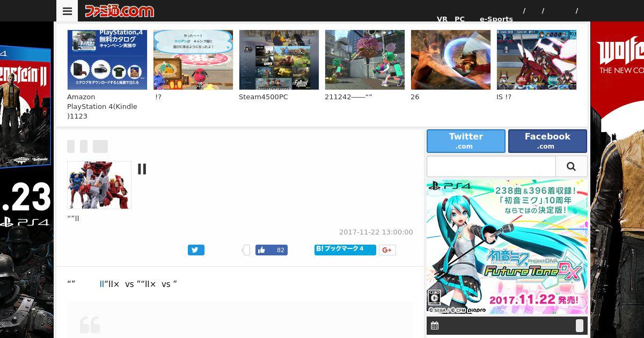Image resolution: width=644 pixels, height=338 pixels.
Task: Click the first grey tag above the article
Action: tap(71, 146)
